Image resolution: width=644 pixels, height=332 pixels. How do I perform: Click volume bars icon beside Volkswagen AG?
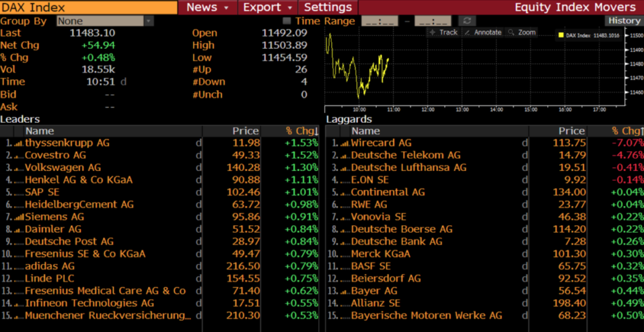pos(19,169)
